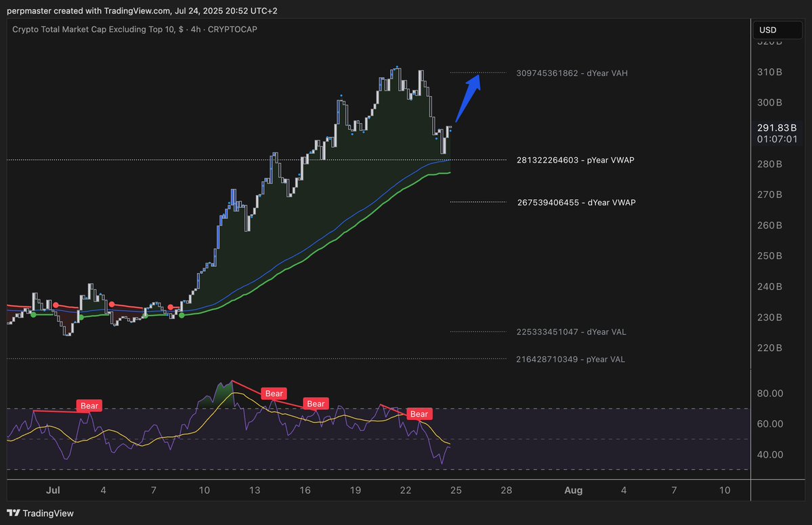Click the 19 date on time axis

click(x=356, y=490)
